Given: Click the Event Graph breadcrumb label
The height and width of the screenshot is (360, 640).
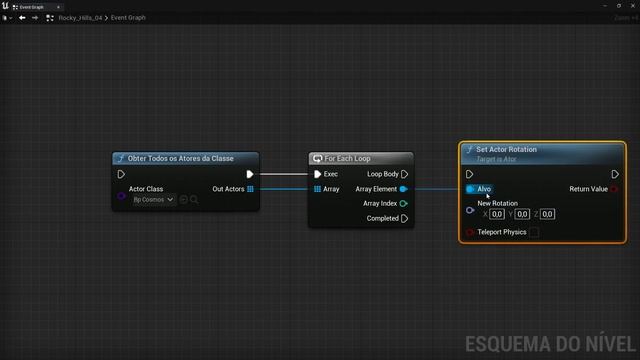Looking at the screenshot, I should tap(128, 18).
